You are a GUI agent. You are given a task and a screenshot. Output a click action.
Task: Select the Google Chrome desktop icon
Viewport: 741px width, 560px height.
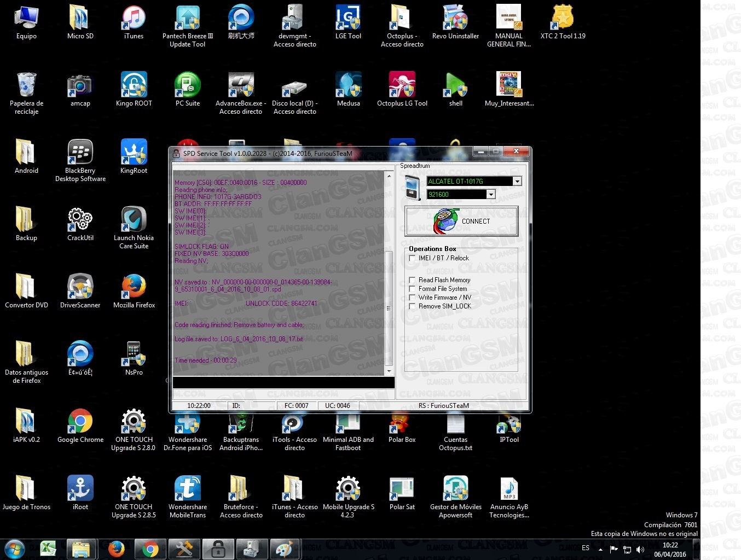click(x=80, y=427)
